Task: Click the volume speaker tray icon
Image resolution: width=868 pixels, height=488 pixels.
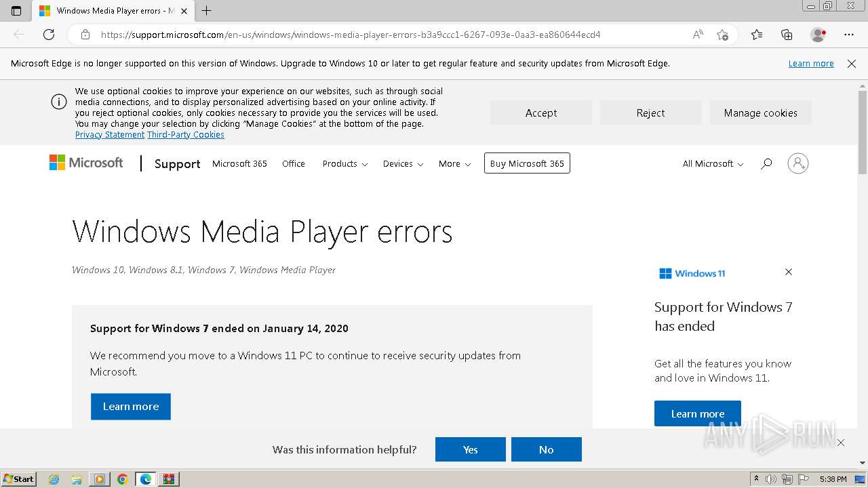Action: point(771,479)
